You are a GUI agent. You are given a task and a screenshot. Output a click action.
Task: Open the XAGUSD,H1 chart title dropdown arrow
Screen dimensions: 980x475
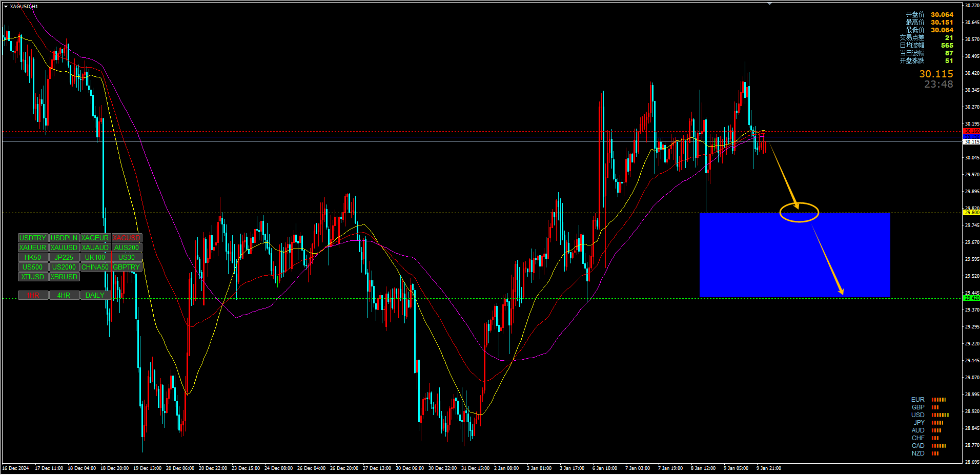6,7
